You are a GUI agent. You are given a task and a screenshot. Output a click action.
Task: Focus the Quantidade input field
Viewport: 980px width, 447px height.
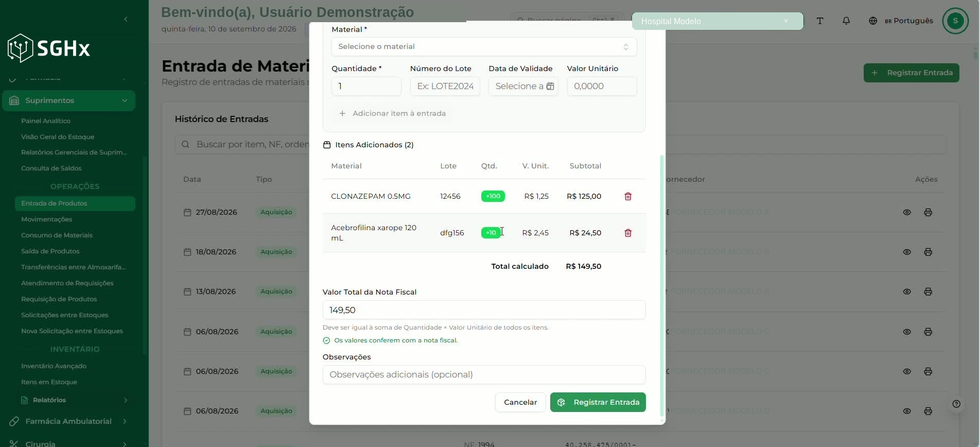pyautogui.click(x=366, y=86)
